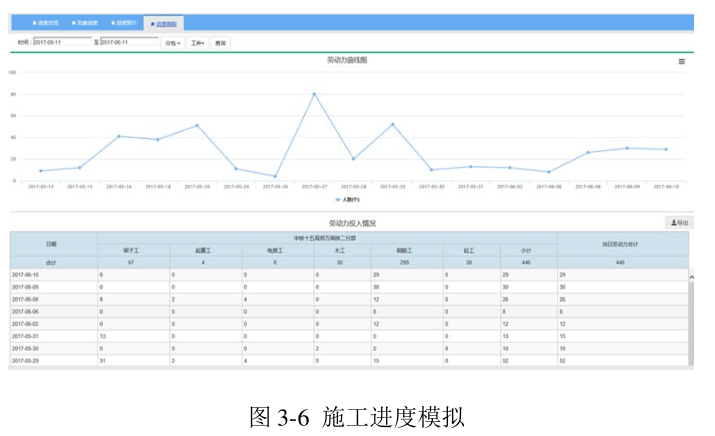
Task: Click the 劳动力曲线图 chart title
Action: point(347,60)
